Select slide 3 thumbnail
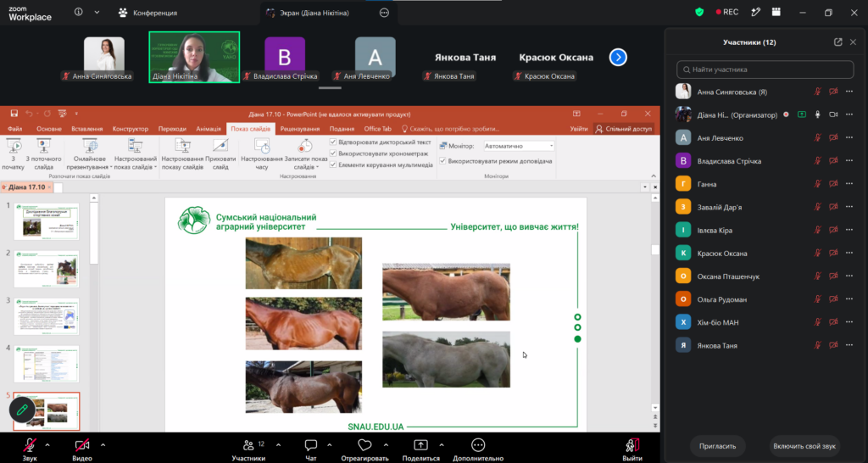The height and width of the screenshot is (463, 868). click(47, 316)
